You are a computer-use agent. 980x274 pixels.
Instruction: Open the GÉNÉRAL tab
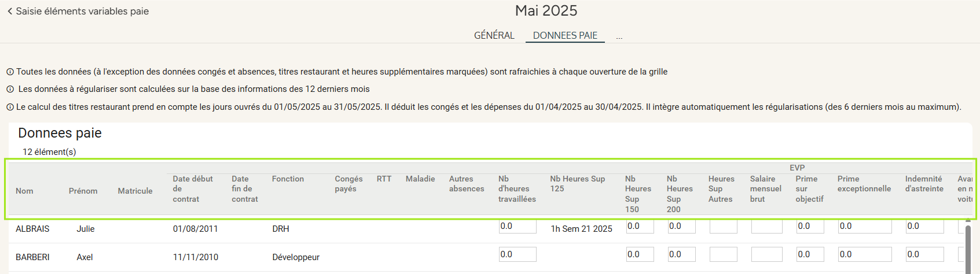click(x=494, y=35)
